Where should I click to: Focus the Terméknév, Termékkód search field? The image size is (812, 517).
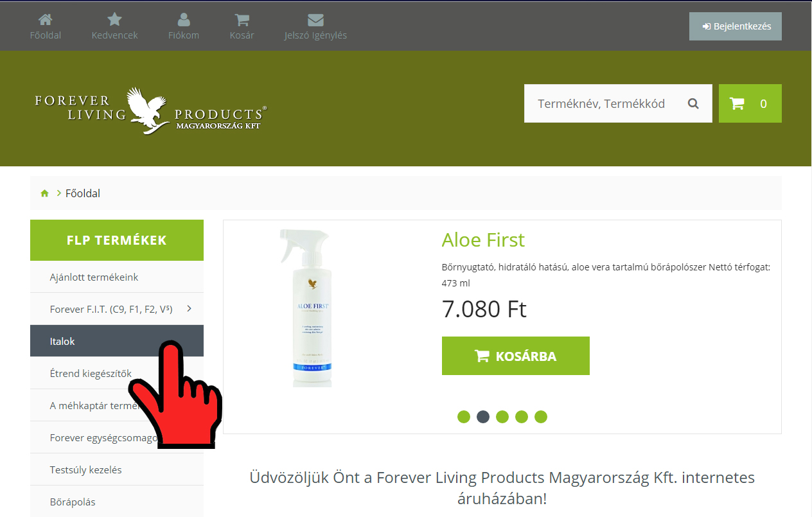tap(601, 103)
